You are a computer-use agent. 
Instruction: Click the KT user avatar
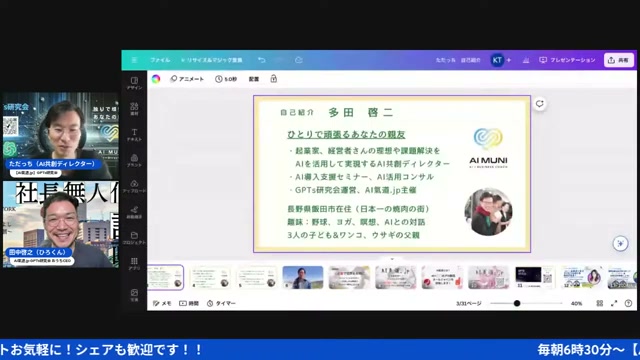point(497,60)
